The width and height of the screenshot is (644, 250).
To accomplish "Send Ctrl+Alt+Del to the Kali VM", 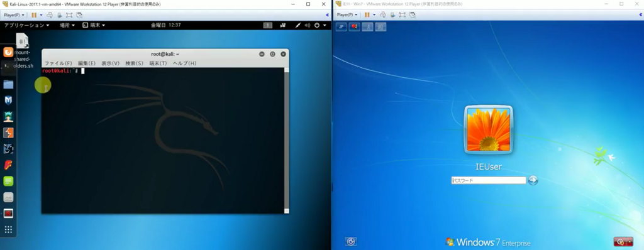I will point(50,15).
